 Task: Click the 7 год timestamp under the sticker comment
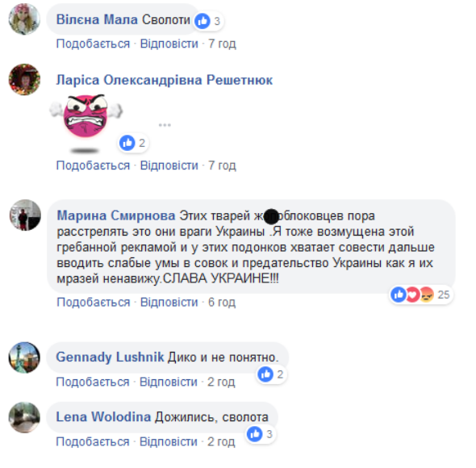(222, 165)
